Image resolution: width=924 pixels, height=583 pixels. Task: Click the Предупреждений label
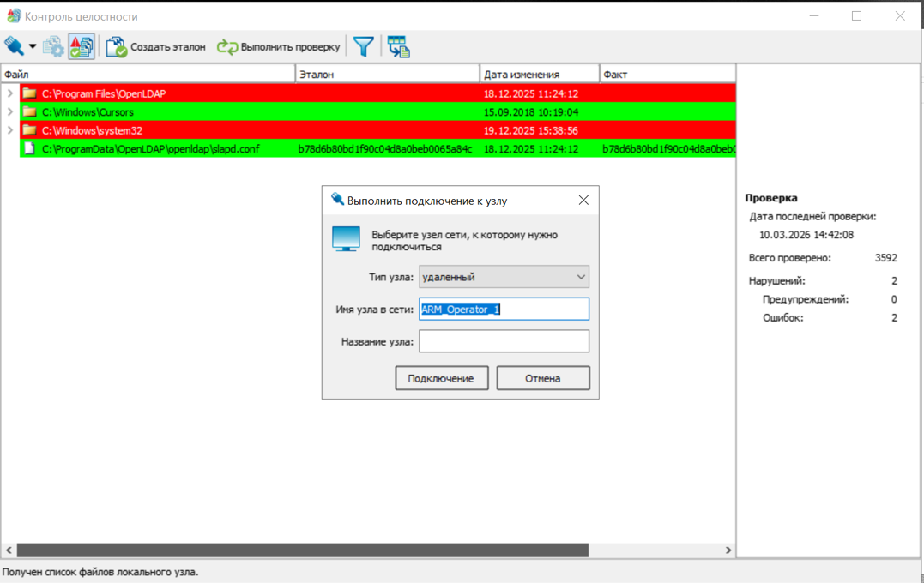(806, 299)
